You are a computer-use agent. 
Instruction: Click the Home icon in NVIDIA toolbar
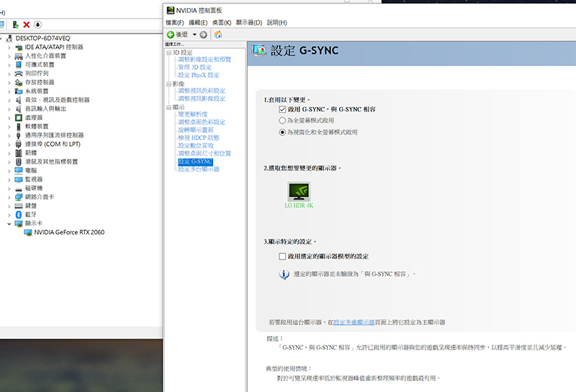tap(218, 35)
